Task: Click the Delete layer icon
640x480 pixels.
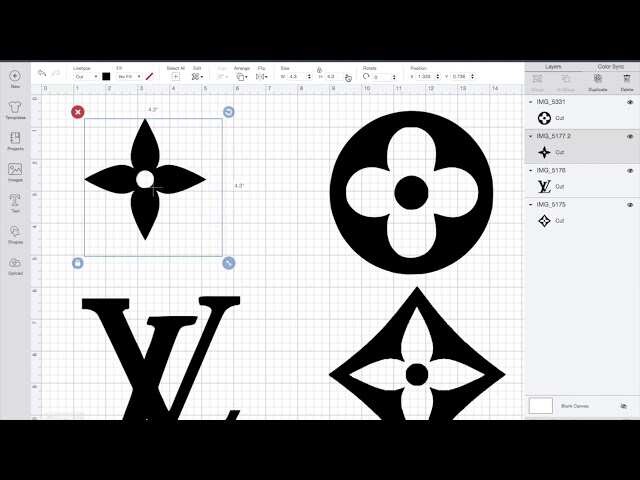Action: click(x=627, y=79)
